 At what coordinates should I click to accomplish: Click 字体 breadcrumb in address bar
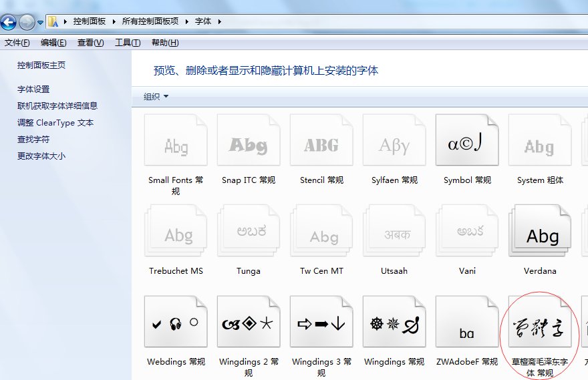click(203, 22)
